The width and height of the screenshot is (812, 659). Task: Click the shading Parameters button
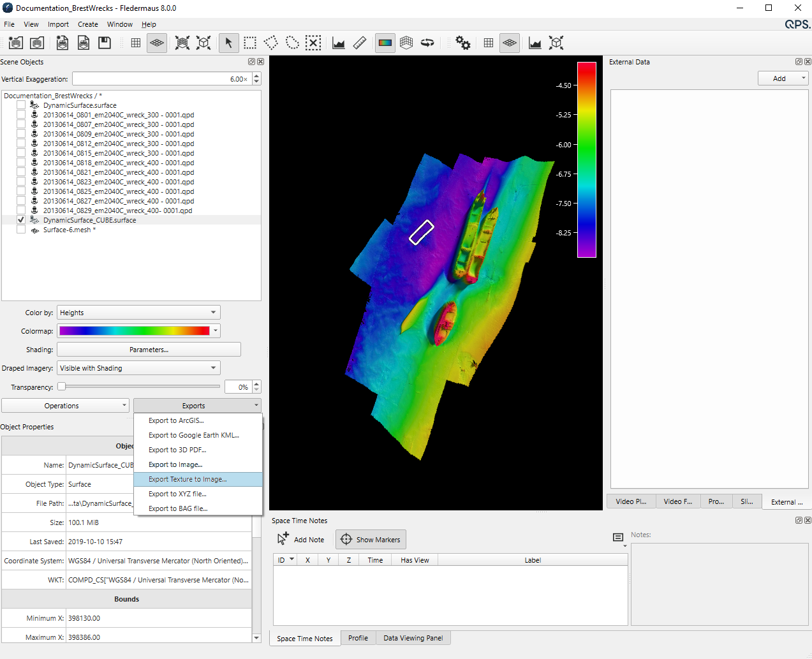149,350
